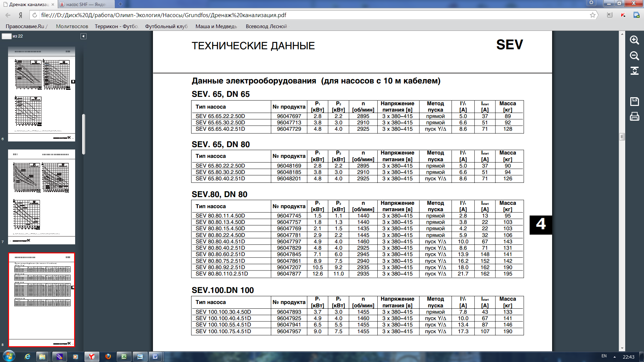The image size is (644, 362).
Task: Zoom in on the PDF document
Action: coord(634,40)
